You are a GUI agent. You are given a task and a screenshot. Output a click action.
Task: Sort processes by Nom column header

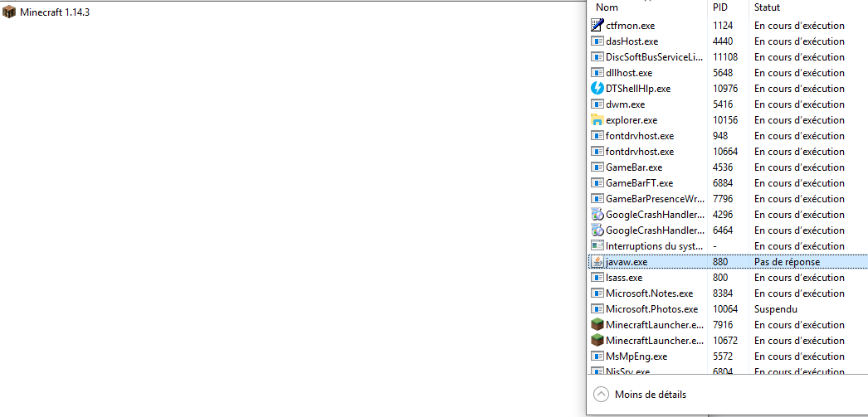click(x=607, y=7)
